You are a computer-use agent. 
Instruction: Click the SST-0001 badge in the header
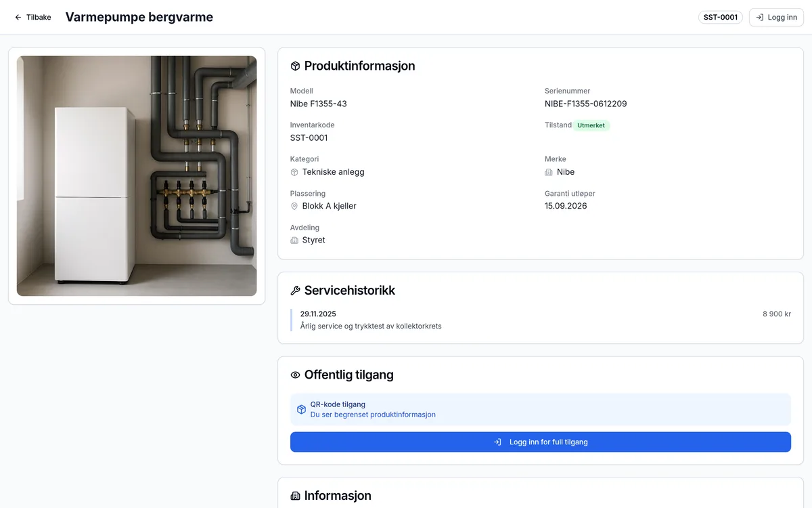(x=721, y=18)
